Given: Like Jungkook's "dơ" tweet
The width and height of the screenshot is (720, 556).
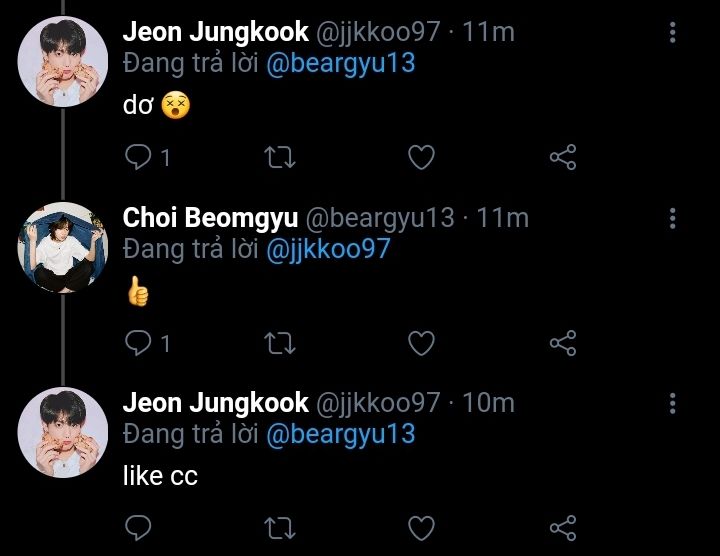Looking at the screenshot, I should (422, 157).
